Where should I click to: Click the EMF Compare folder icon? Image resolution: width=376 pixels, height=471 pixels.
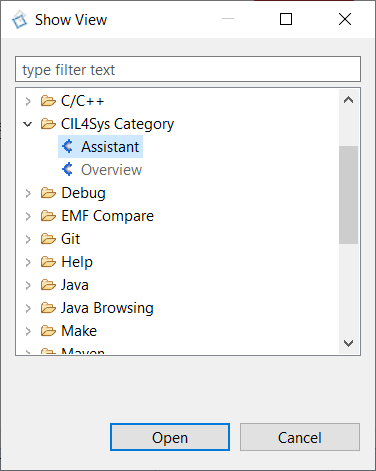48,216
